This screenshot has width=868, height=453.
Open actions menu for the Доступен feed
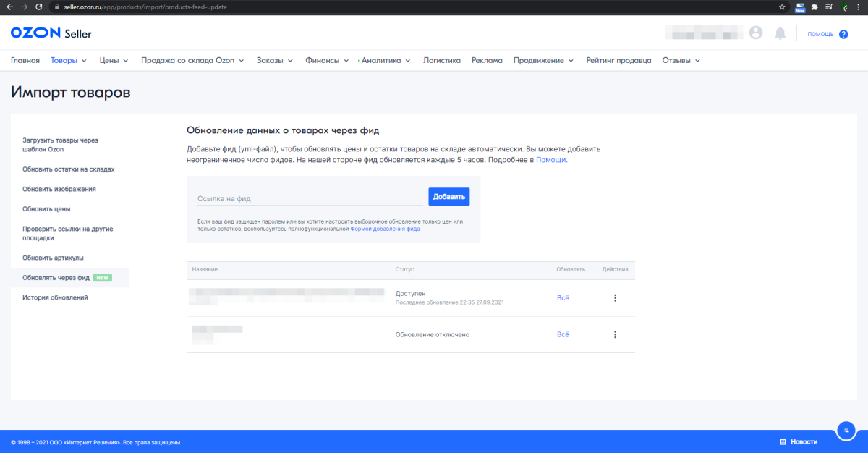tap(615, 298)
